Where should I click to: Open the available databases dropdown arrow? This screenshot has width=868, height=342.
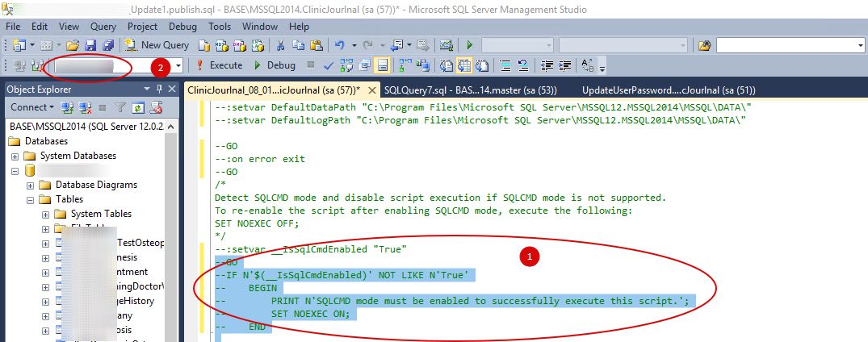pos(178,65)
